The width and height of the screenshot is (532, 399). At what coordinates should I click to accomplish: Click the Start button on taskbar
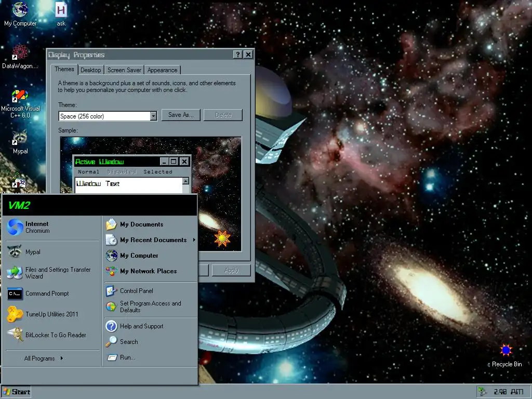[x=16, y=392]
